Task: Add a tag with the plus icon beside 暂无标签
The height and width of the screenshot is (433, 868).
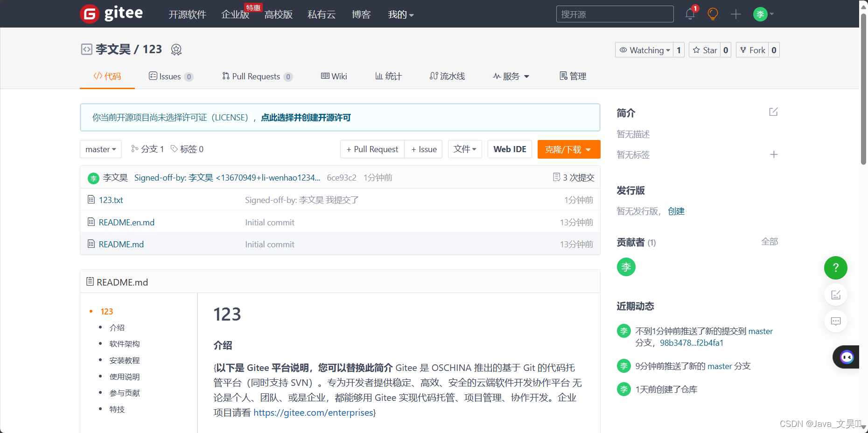Action: (774, 154)
